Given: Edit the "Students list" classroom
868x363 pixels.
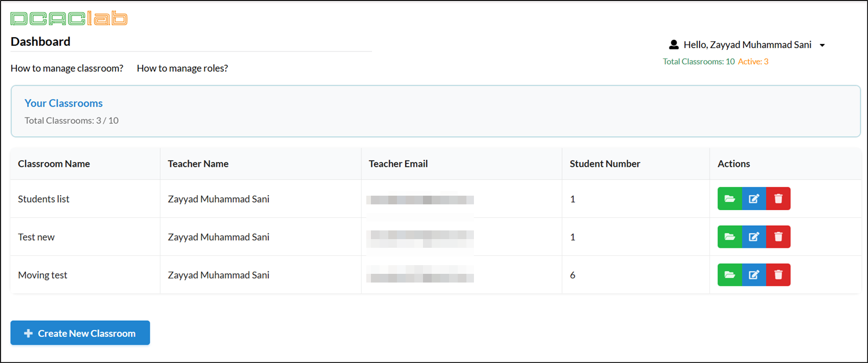Looking at the screenshot, I should point(753,199).
